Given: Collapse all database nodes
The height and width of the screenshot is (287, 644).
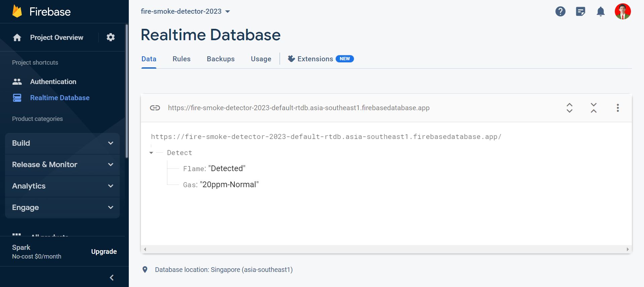Looking at the screenshot, I should click(594, 108).
